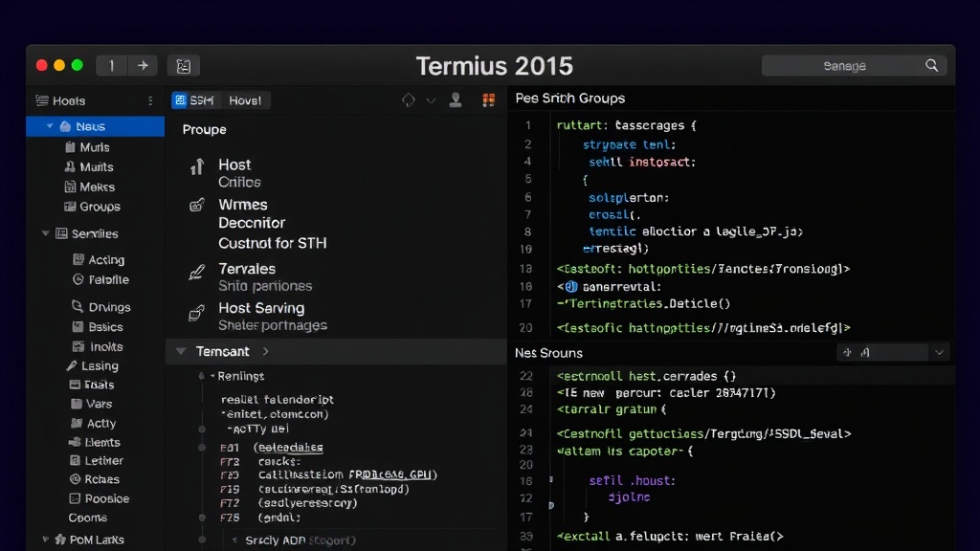
Task: Click the Drvings search icon
Action: tap(78, 306)
